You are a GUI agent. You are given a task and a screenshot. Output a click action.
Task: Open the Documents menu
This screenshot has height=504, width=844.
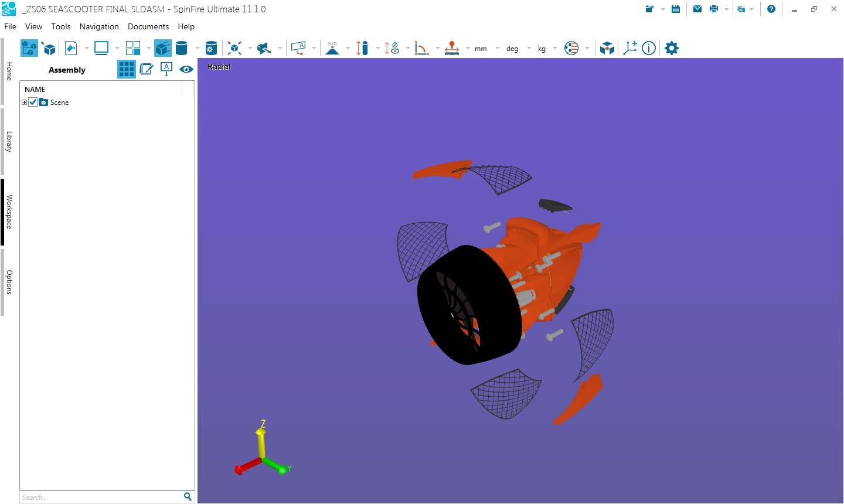148,26
